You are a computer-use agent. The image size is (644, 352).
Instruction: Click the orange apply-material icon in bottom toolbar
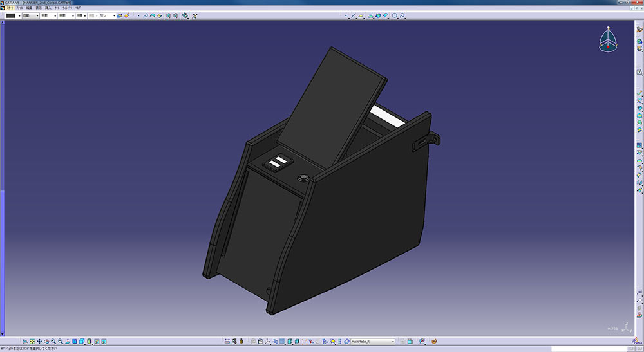[434, 341]
